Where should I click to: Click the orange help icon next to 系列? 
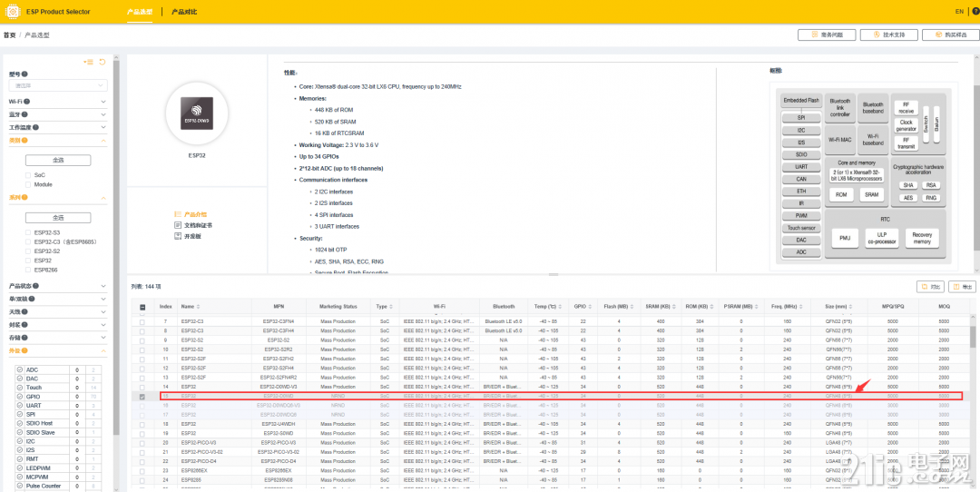tap(25, 198)
